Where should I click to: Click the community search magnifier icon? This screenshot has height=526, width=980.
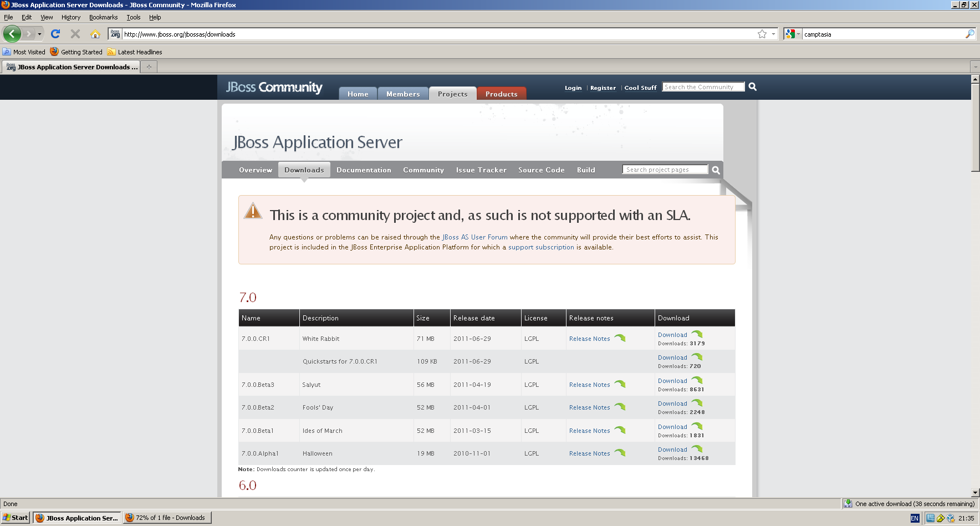(x=752, y=87)
